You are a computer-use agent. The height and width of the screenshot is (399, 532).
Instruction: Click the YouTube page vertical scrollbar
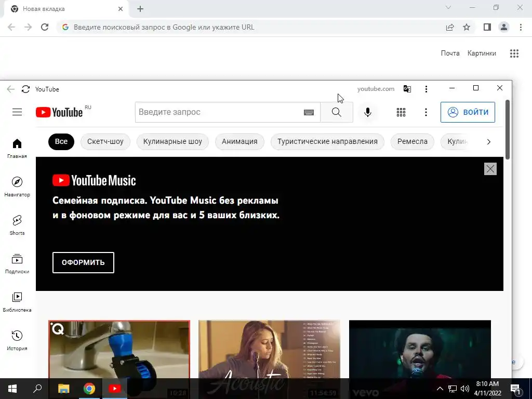point(508,129)
